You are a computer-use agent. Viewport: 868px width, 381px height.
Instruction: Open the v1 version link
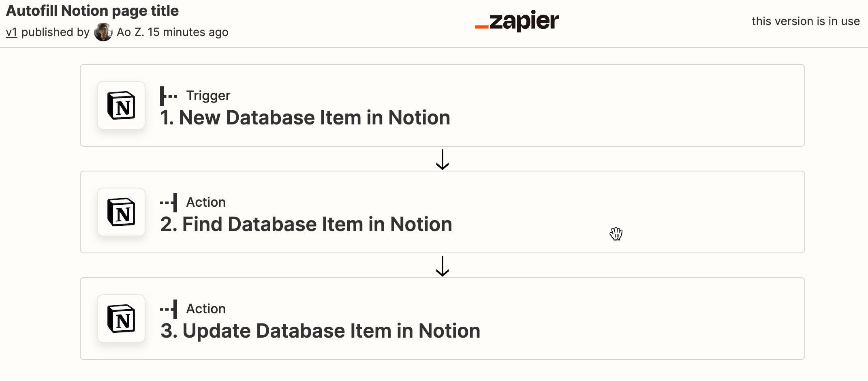11,32
